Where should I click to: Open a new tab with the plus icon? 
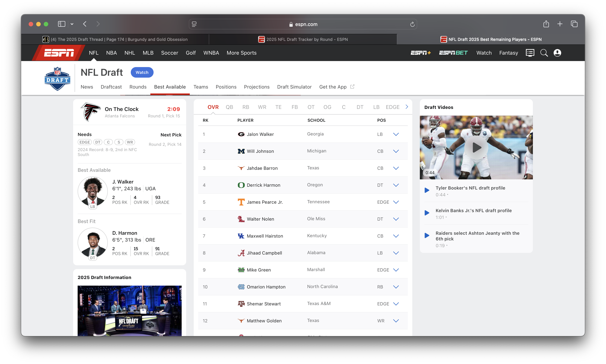click(560, 24)
